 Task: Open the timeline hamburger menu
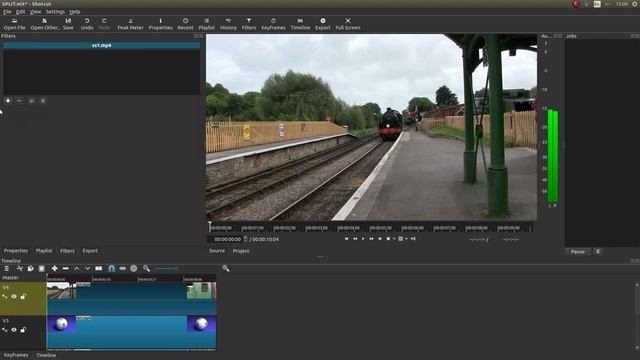click(7, 268)
